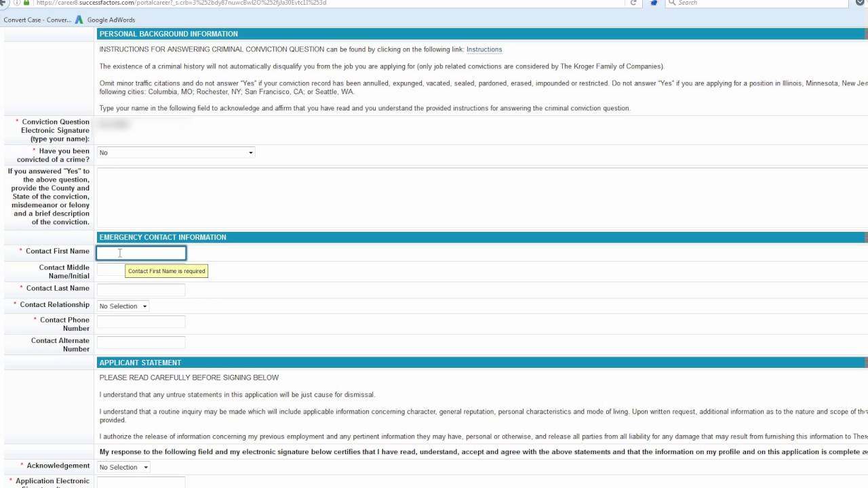Click the Contact First Name field

tap(141, 253)
